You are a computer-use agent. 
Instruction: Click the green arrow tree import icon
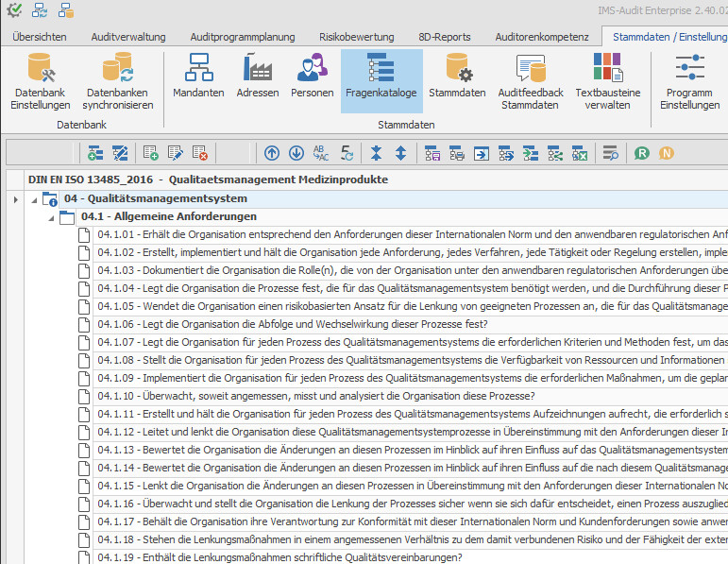(531, 153)
